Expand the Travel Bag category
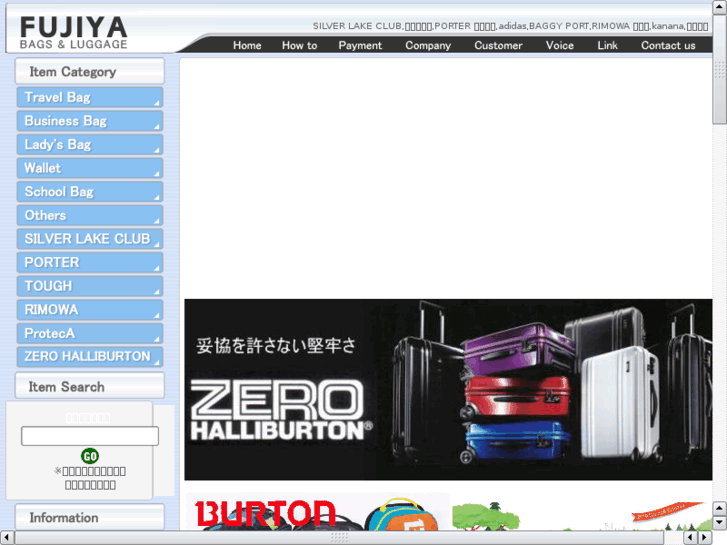 point(90,97)
